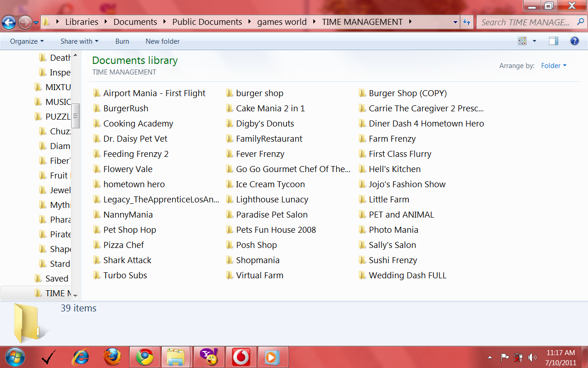The image size is (588, 368).
Task: Select the Go Go Gourmet Chef folder
Action: (x=288, y=169)
